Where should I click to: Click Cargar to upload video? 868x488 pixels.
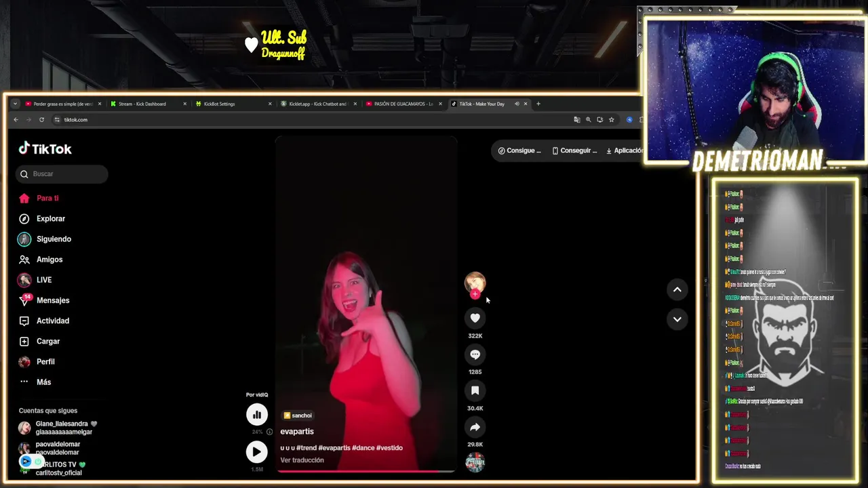click(x=48, y=341)
